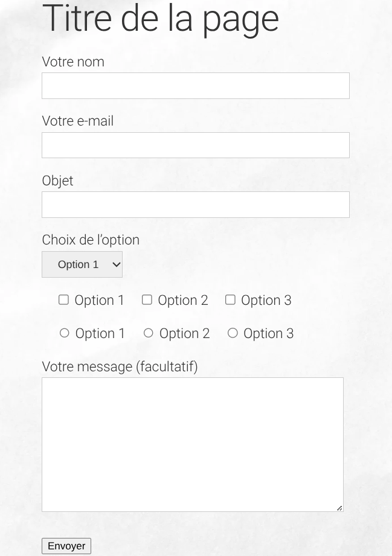Select the Option 1 radio button
Viewport: 392px width, 556px height.
[65, 333]
